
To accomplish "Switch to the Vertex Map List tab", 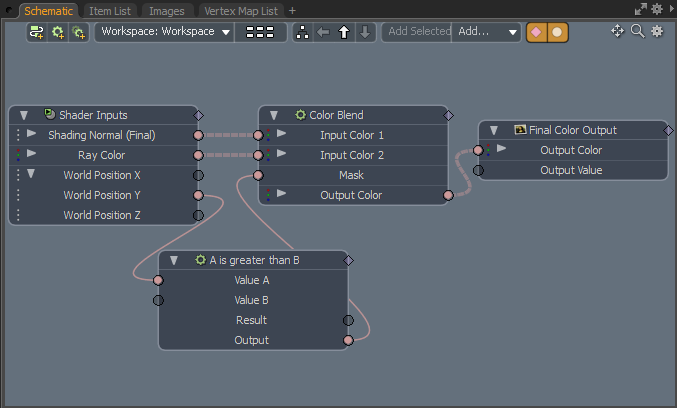I will [x=242, y=10].
